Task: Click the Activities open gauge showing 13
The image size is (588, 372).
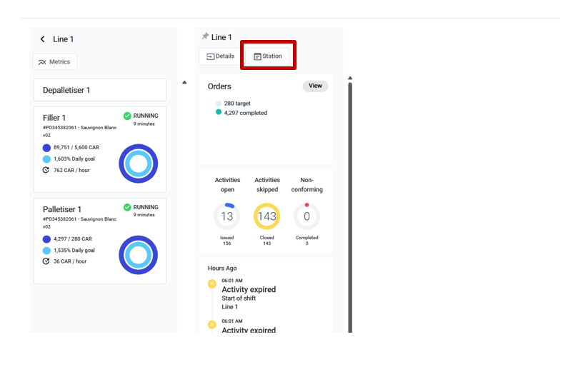Action: point(227,216)
